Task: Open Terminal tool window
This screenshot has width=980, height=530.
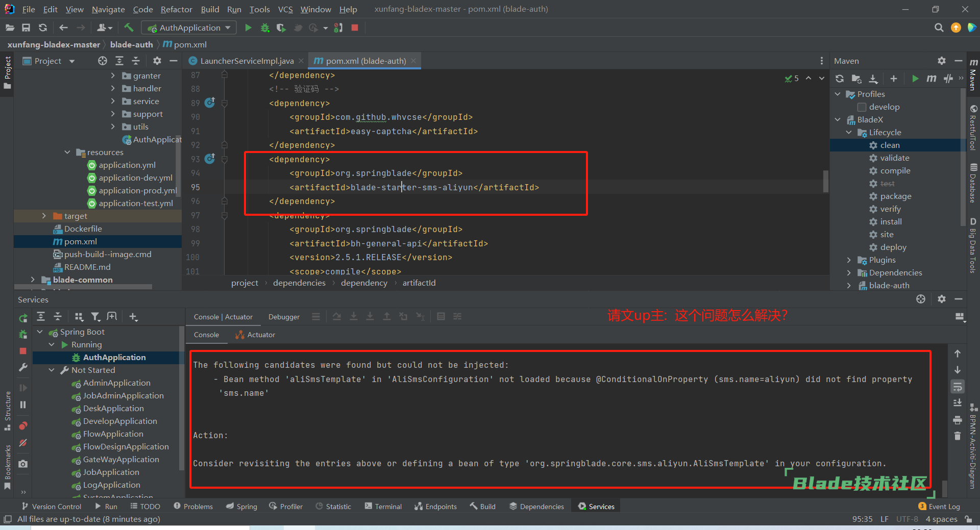Action: coord(383,507)
